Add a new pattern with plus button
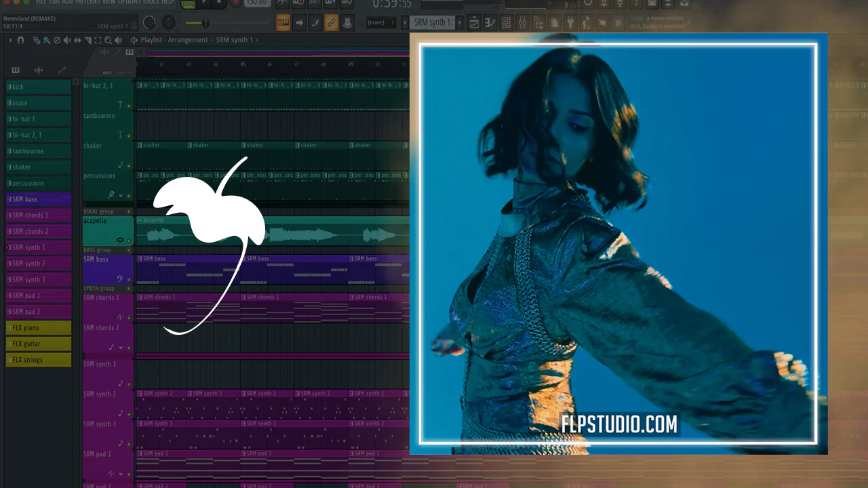Screen dimensions: 868x488 pyautogui.click(x=460, y=22)
